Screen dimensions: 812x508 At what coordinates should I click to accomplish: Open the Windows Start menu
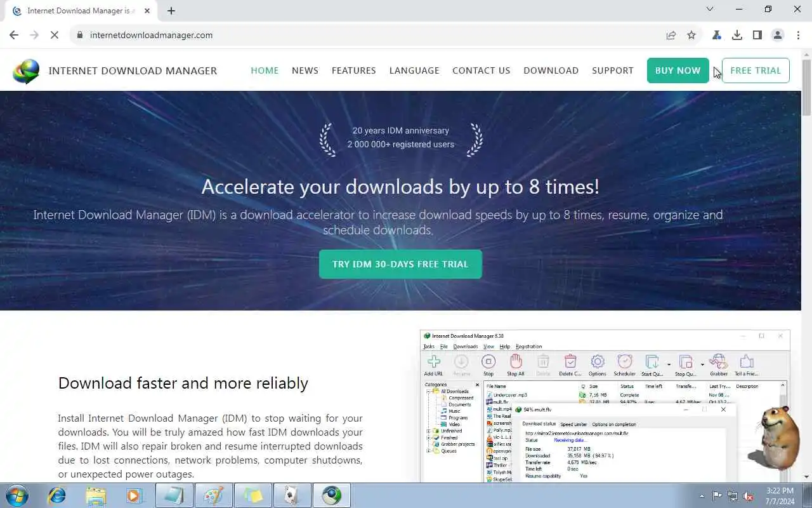click(17, 495)
